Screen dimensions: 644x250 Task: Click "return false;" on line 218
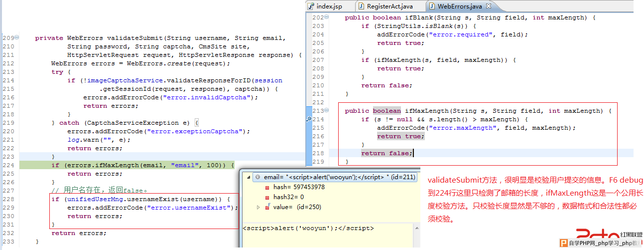tap(386, 153)
